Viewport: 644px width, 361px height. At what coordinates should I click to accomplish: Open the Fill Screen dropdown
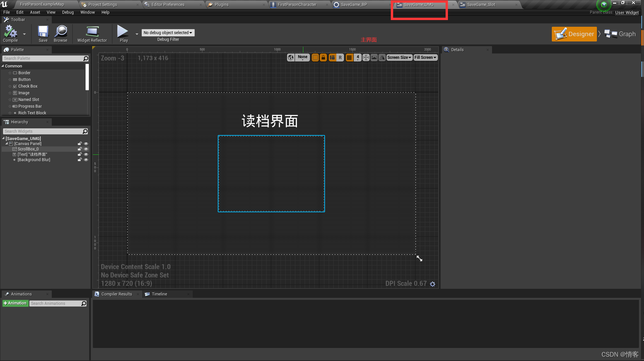pyautogui.click(x=425, y=57)
